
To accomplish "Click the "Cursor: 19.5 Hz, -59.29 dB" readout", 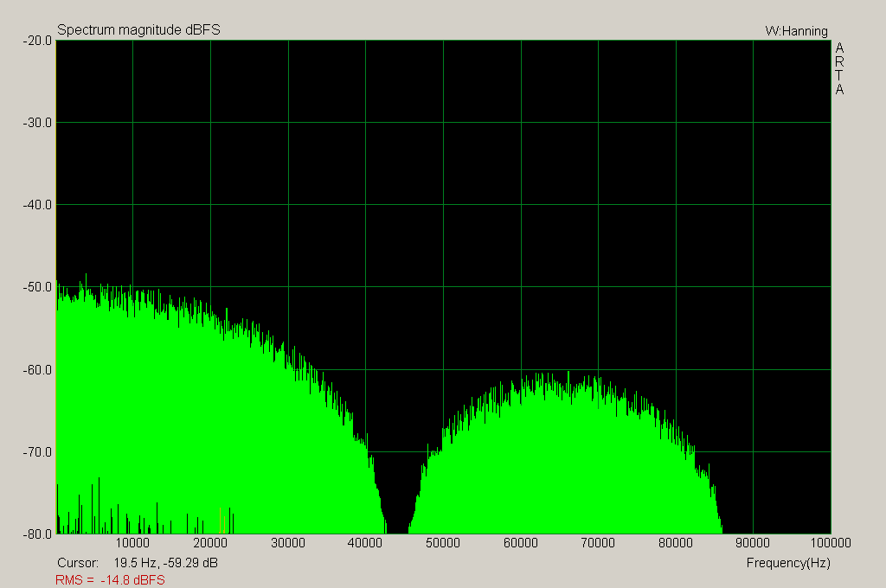I will (x=138, y=563).
